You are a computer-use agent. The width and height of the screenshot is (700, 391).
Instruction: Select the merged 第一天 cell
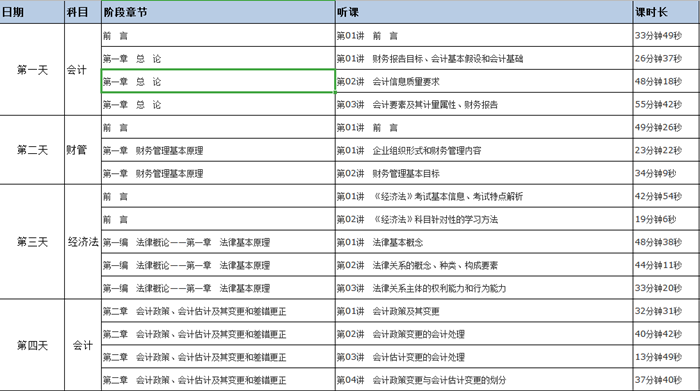tap(32, 70)
